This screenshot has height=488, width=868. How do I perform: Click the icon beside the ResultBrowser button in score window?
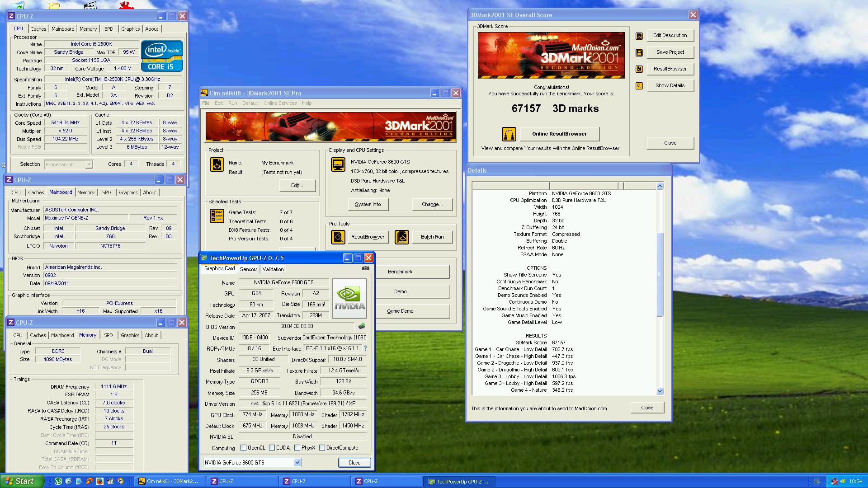(x=639, y=69)
